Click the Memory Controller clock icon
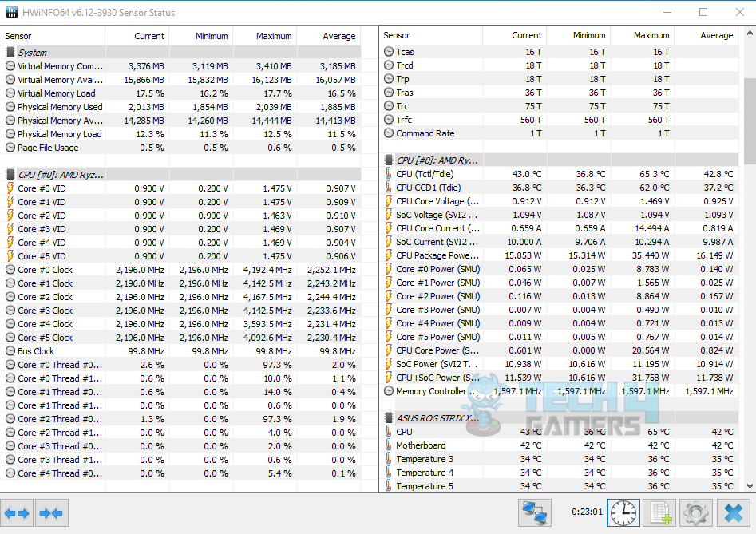The width and height of the screenshot is (756, 534). pos(389,391)
